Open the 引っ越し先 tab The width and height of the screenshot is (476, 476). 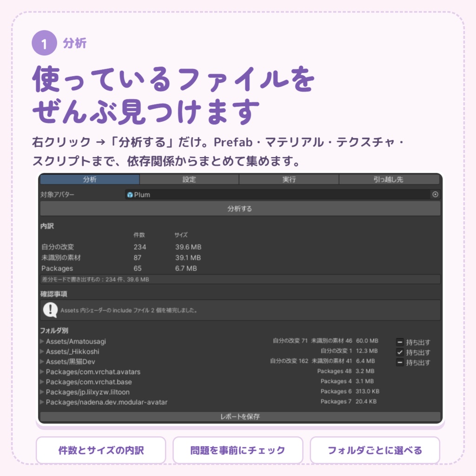point(389,179)
